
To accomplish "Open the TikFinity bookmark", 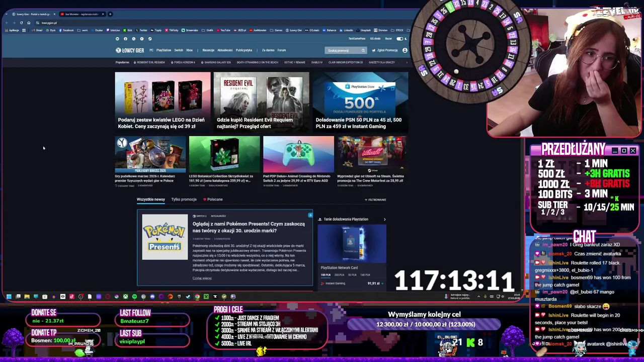I will tap(172, 30).
